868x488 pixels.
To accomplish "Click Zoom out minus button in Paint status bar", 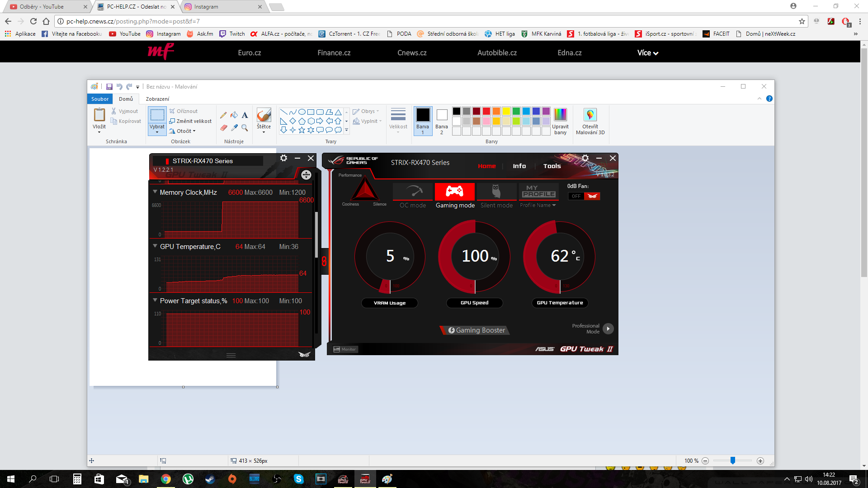I will click(x=705, y=461).
